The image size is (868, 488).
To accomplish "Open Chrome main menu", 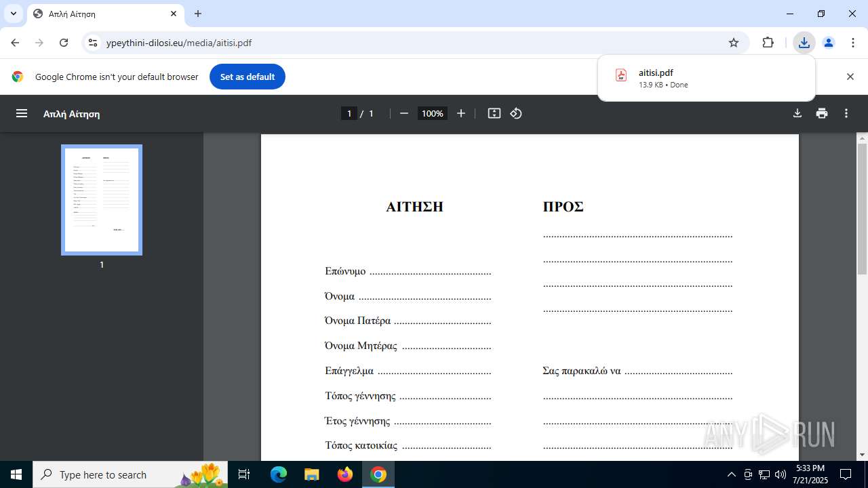I will coord(853,43).
